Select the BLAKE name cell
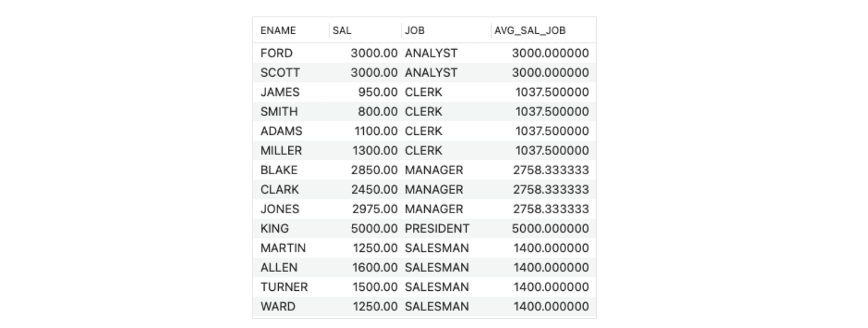The height and width of the screenshot is (328, 868). [279, 170]
